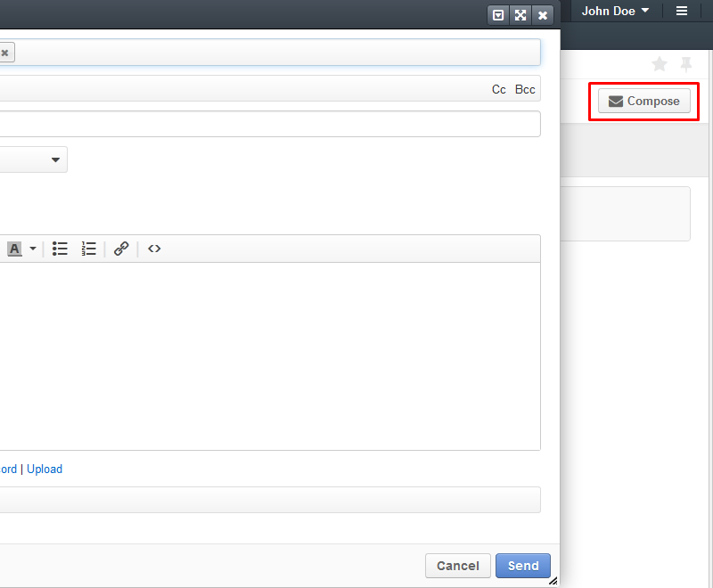The image size is (713, 588).
Task: Mark record as favorite with star icon
Action: point(660,64)
